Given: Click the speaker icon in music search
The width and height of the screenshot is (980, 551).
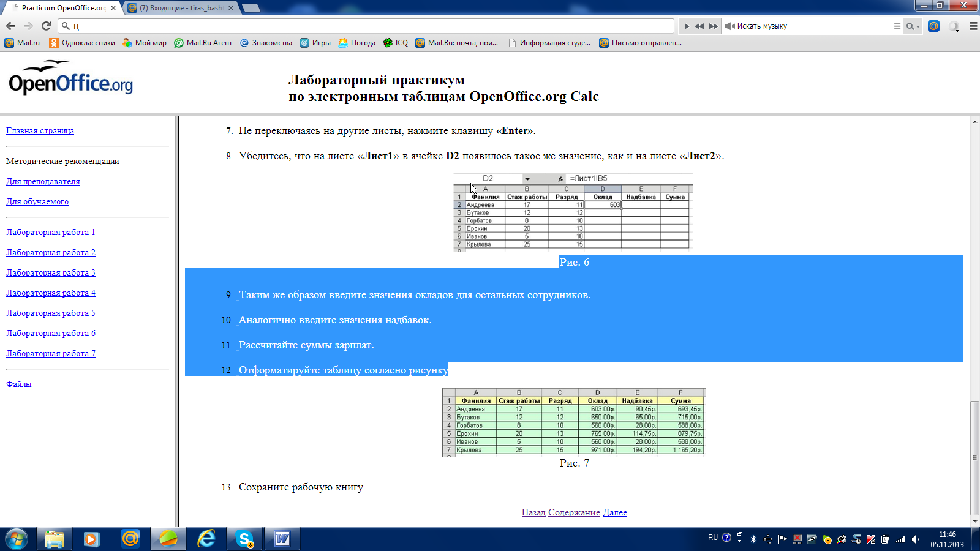Looking at the screenshot, I should 729,26.
